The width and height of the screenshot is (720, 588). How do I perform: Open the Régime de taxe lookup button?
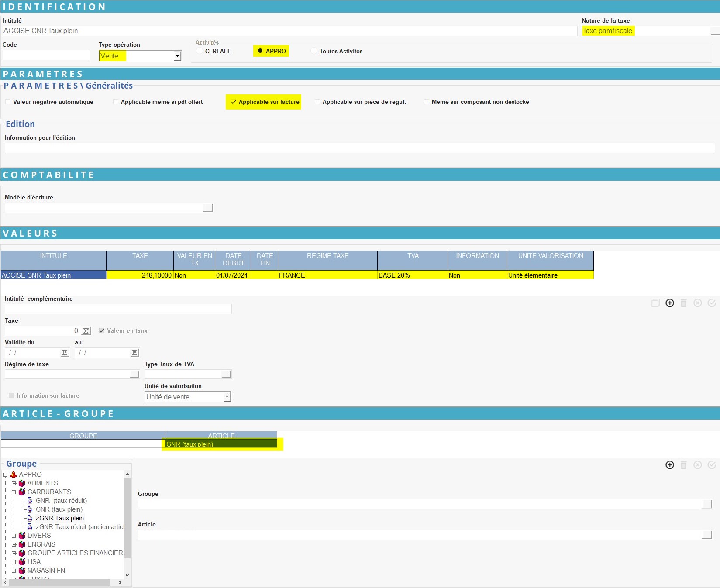click(134, 374)
